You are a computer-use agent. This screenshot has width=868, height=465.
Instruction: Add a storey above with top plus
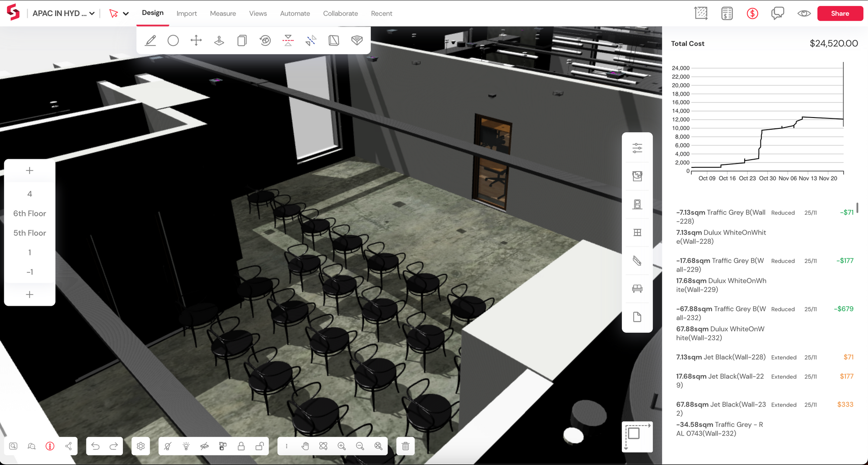[x=30, y=170]
